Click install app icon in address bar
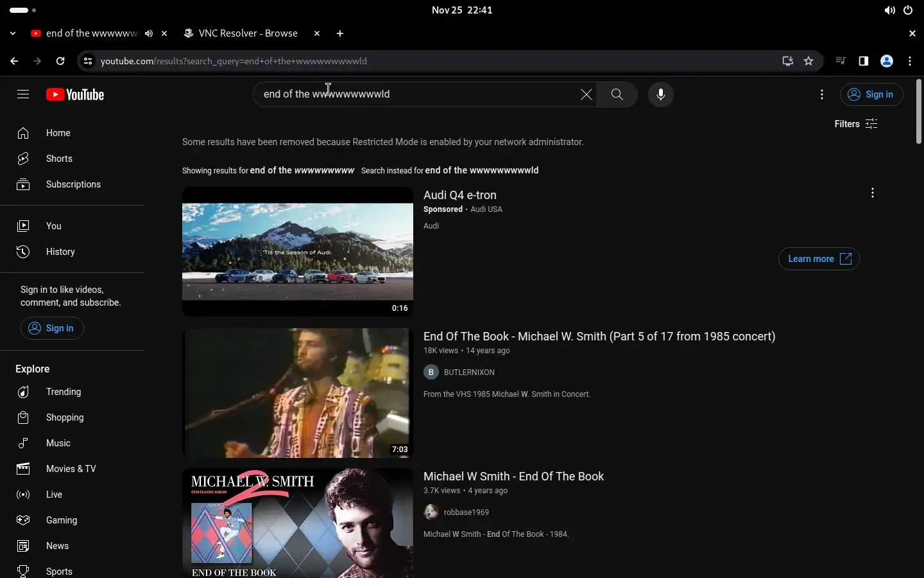The height and width of the screenshot is (578, 924). pyautogui.click(x=788, y=61)
